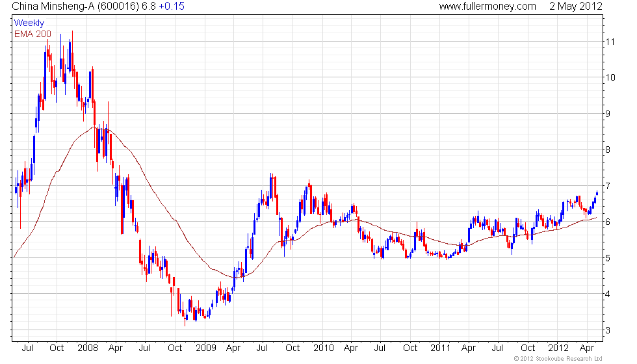Click the price change value '+0.15'
The image size is (637, 364).
(x=172, y=6)
